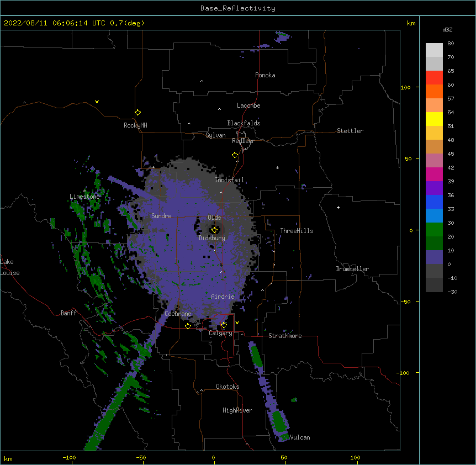Image resolution: width=476 pixels, height=465 pixels.
Task: Click the RedDeer city label
Action: click(243, 141)
